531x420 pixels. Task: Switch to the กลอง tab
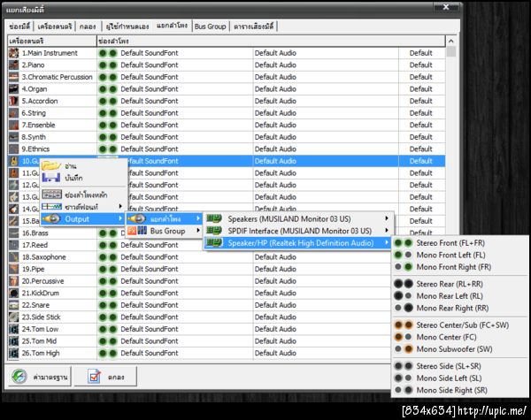tap(88, 27)
